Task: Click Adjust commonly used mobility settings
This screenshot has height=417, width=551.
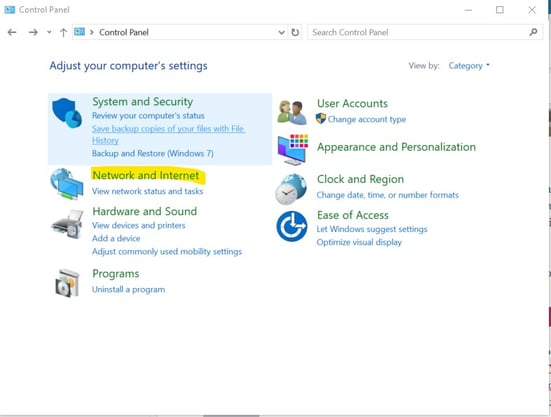Action: [x=167, y=252]
